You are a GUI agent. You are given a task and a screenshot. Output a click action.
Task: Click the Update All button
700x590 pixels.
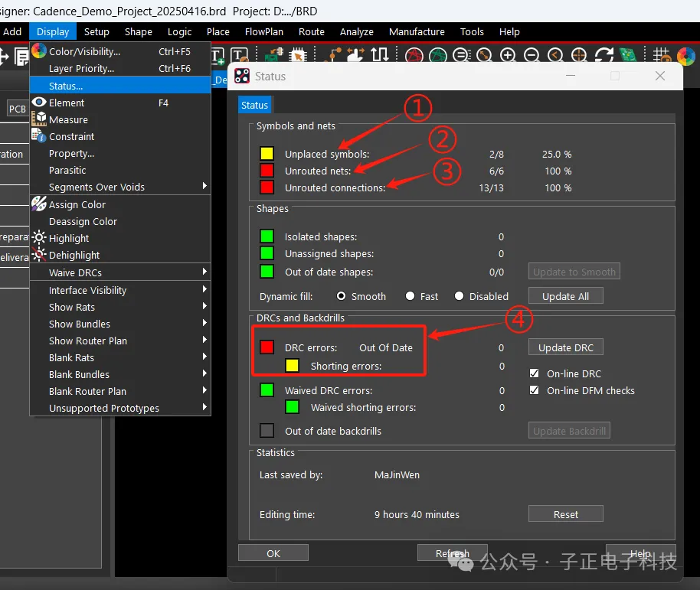[566, 296]
